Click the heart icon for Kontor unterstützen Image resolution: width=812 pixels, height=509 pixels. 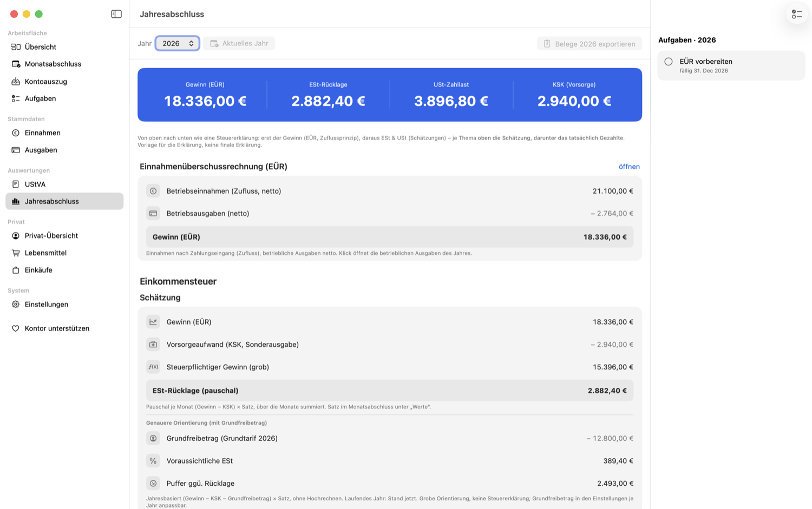(16, 328)
